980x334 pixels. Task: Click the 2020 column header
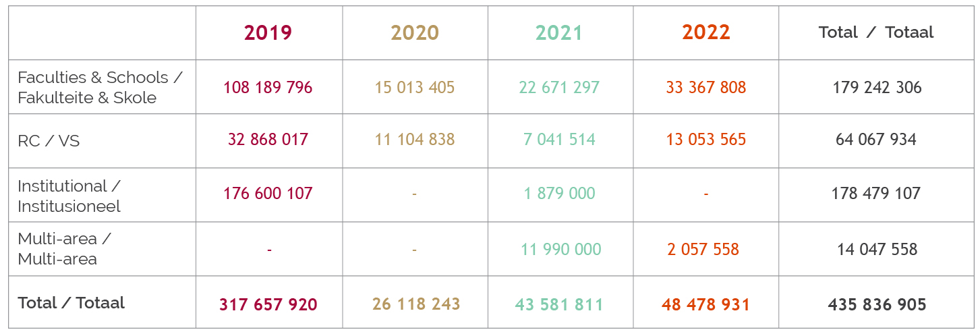[414, 32]
